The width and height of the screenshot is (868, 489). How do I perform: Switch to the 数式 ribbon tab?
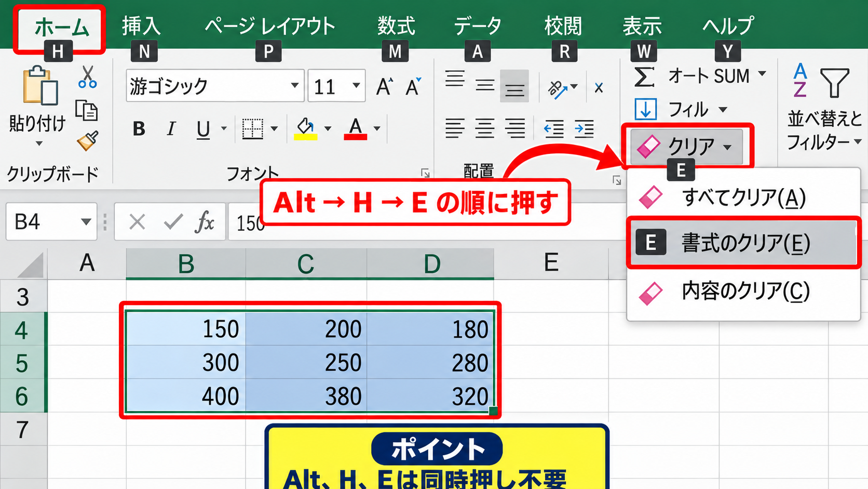(396, 25)
